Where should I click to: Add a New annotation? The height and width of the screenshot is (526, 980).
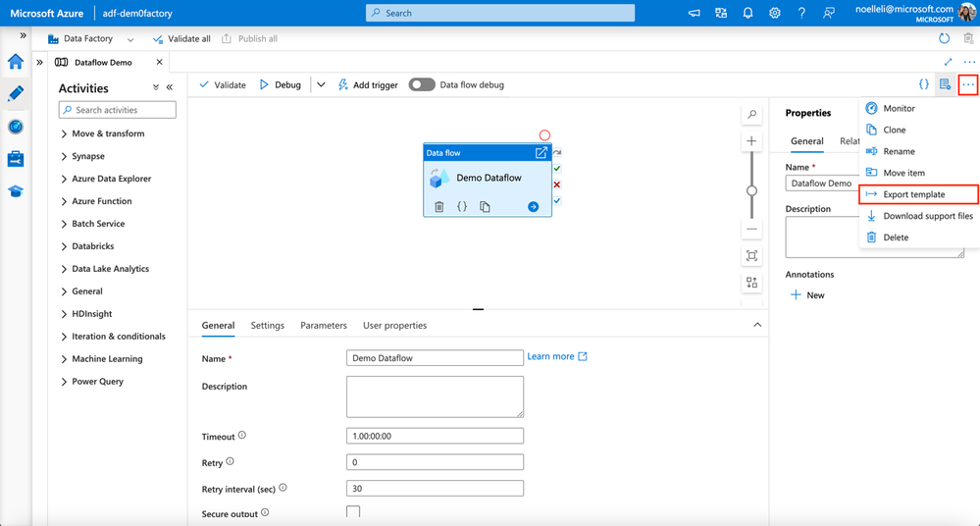[807, 295]
